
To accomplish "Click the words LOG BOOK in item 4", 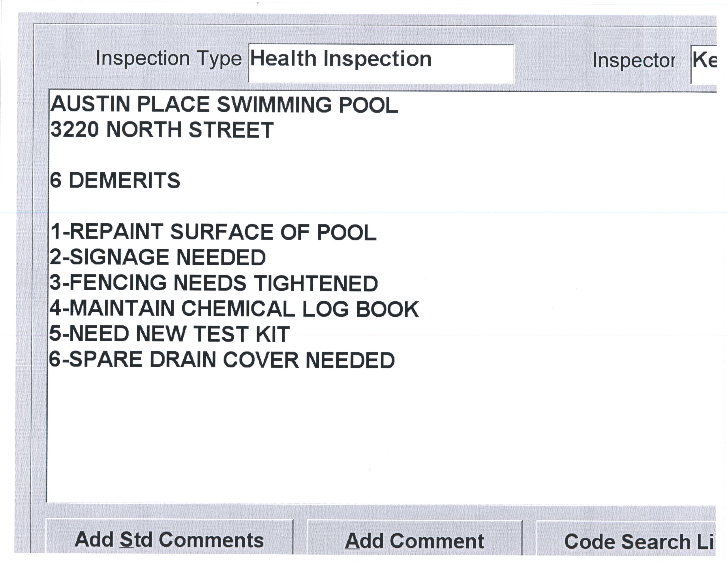I will click(360, 309).
